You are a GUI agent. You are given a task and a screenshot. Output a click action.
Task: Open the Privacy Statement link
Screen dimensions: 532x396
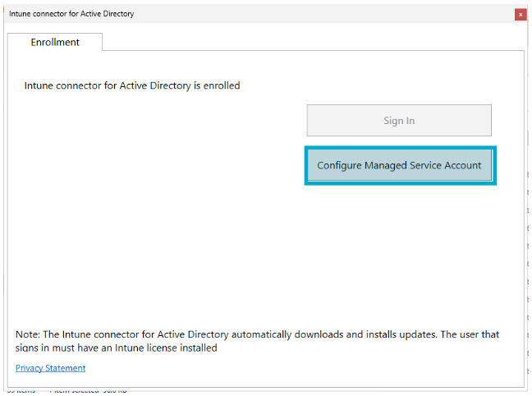click(51, 368)
